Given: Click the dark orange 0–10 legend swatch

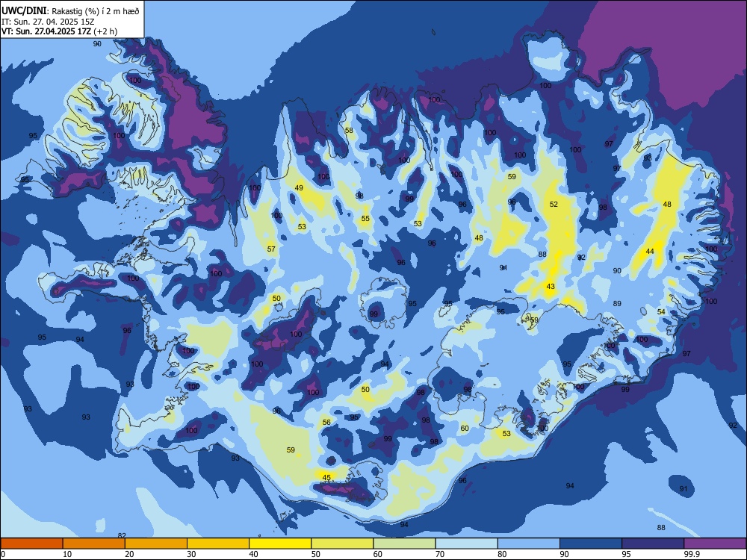Looking at the screenshot, I should pyautogui.click(x=31, y=543).
